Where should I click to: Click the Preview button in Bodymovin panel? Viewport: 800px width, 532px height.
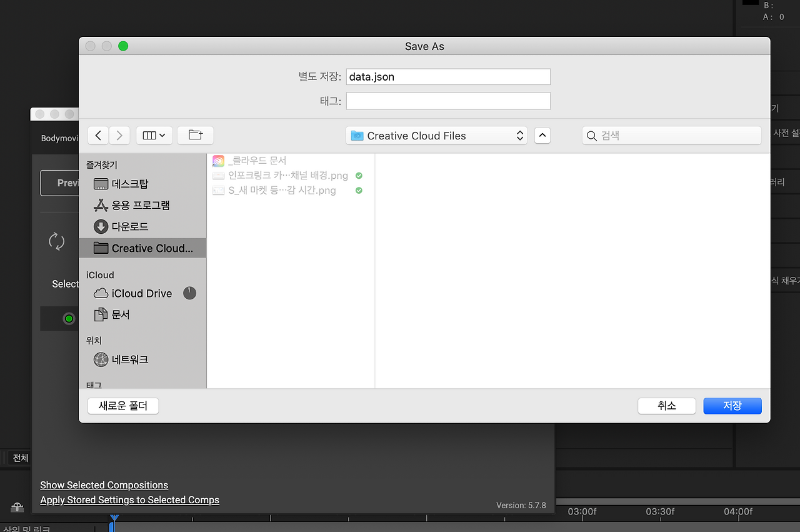pyautogui.click(x=60, y=183)
